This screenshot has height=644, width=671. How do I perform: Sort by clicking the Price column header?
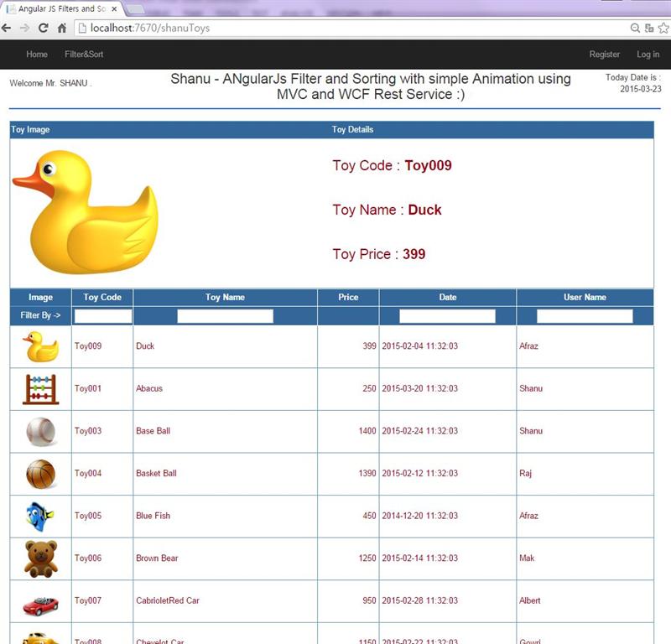348,297
